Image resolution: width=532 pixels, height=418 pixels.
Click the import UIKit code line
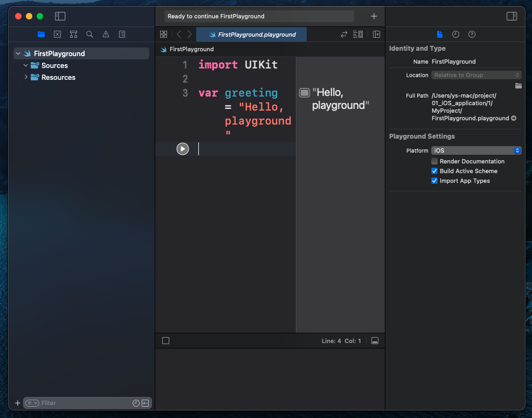pyautogui.click(x=238, y=65)
